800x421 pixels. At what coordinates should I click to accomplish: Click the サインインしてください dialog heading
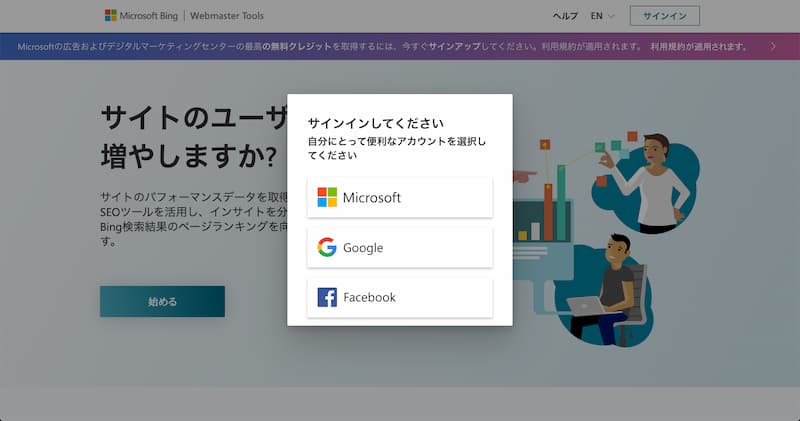click(x=376, y=123)
